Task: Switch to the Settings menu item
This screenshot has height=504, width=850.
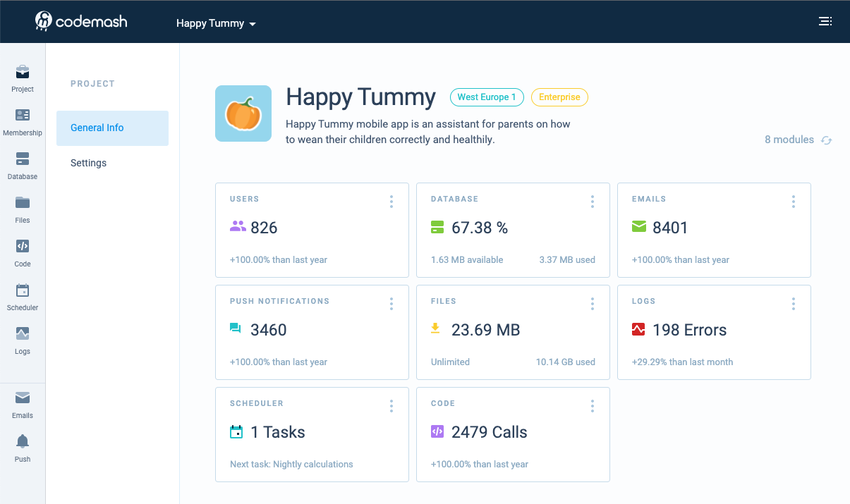Action: click(89, 163)
